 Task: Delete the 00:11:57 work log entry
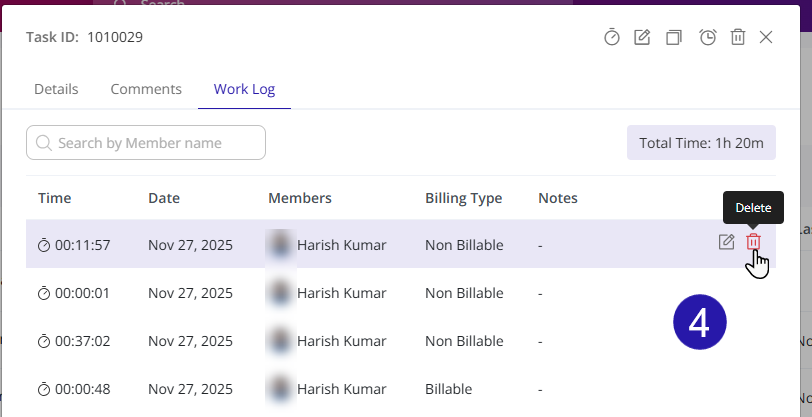click(754, 242)
